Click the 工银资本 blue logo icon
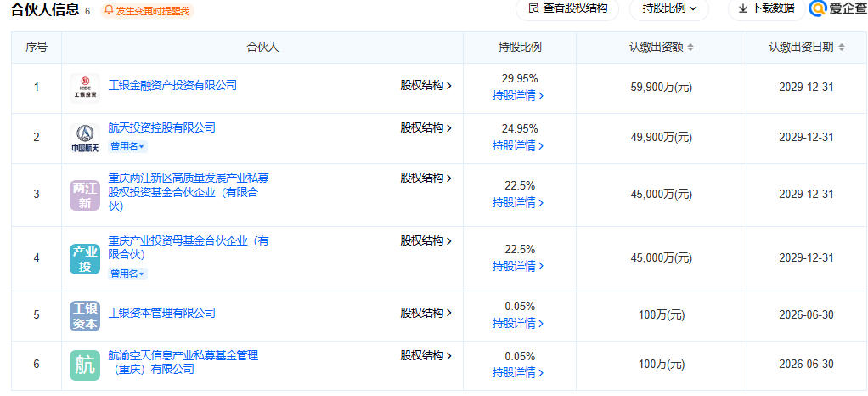The image size is (868, 396). pyautogui.click(x=85, y=315)
